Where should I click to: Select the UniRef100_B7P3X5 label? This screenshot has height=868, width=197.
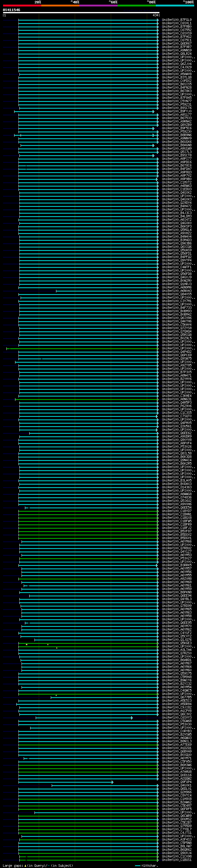tap(176, 372)
